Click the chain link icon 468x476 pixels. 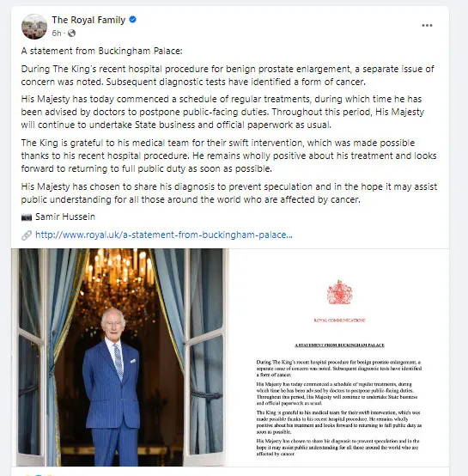coord(27,235)
